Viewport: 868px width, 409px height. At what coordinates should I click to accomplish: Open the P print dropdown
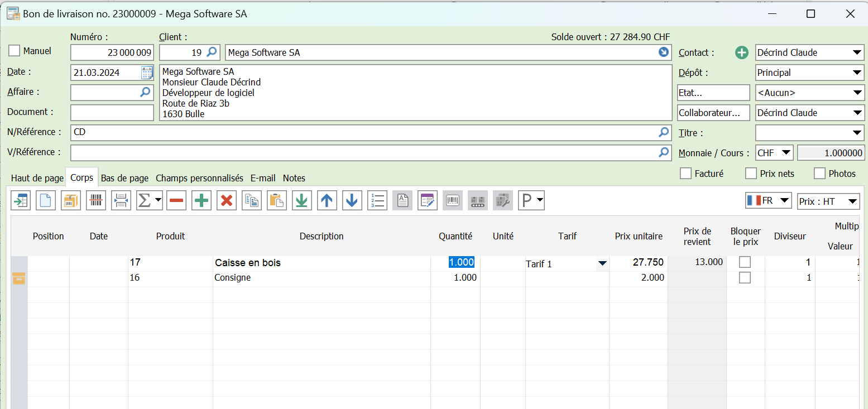point(531,200)
